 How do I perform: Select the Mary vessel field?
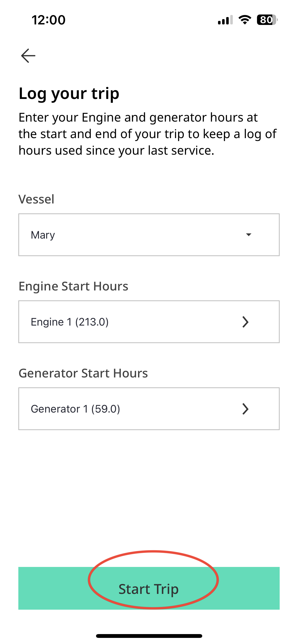(149, 235)
